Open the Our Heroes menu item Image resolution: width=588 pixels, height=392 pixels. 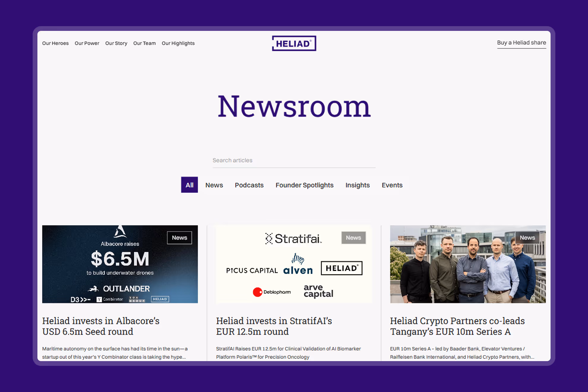[x=55, y=43]
